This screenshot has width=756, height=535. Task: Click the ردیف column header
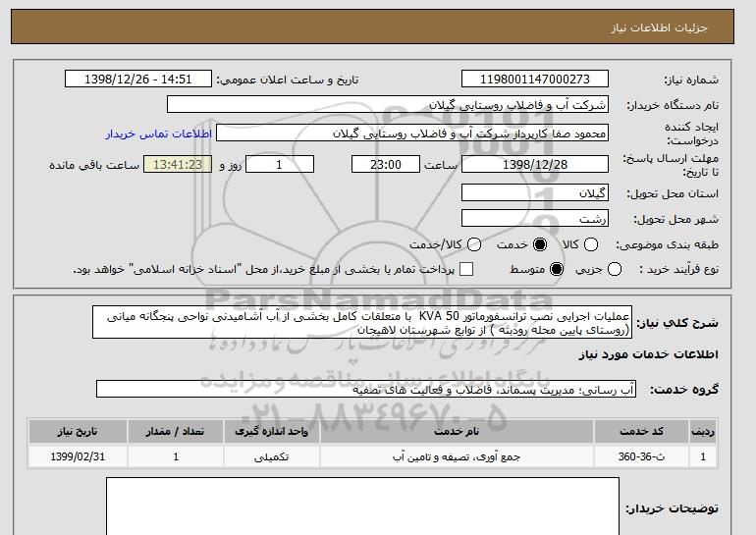pos(703,431)
